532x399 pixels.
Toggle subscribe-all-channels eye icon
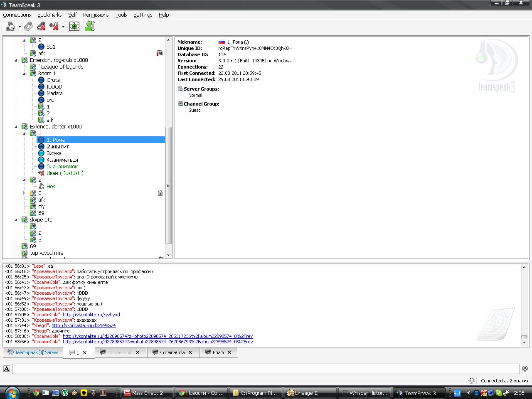click(74, 27)
